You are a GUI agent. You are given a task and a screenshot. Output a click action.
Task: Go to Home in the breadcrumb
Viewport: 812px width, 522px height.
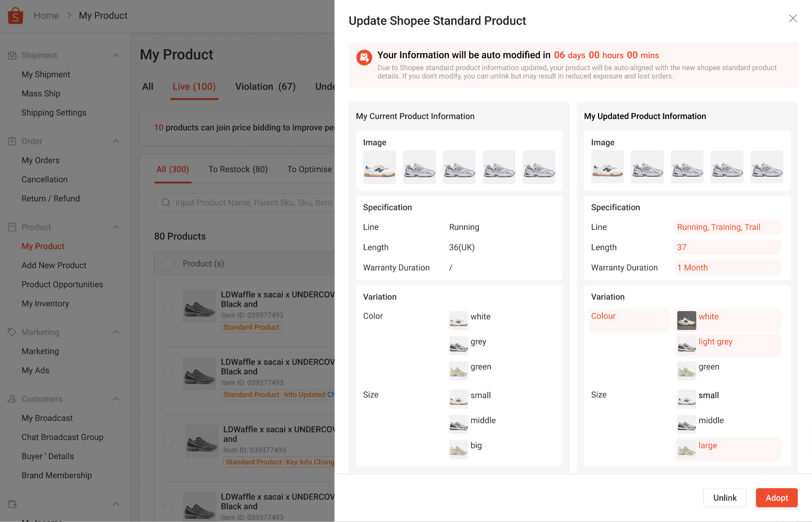point(46,15)
